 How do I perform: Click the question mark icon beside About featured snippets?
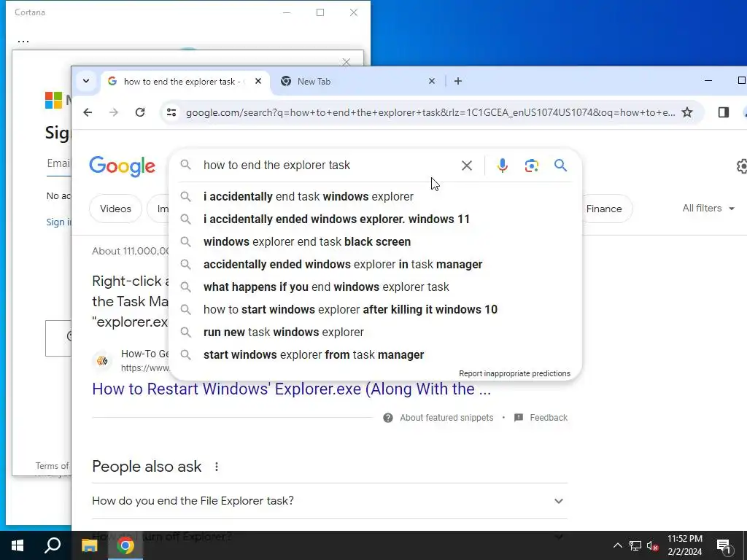[x=388, y=418]
